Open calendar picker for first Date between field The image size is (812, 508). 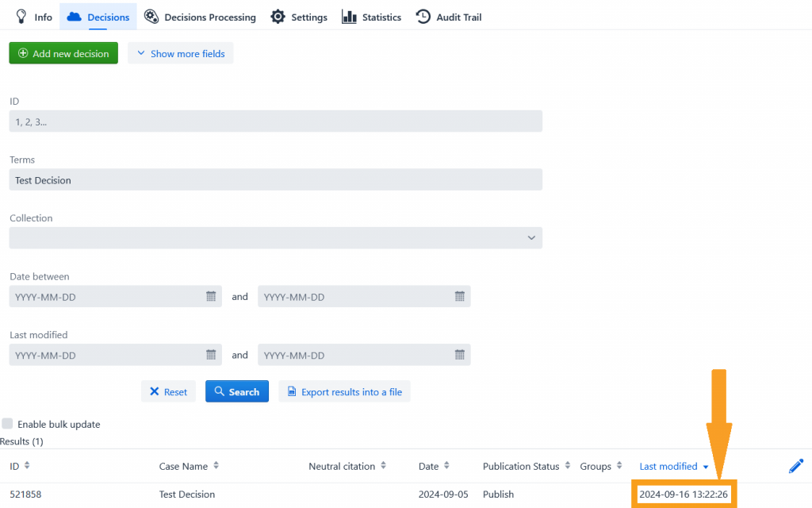[x=211, y=296]
